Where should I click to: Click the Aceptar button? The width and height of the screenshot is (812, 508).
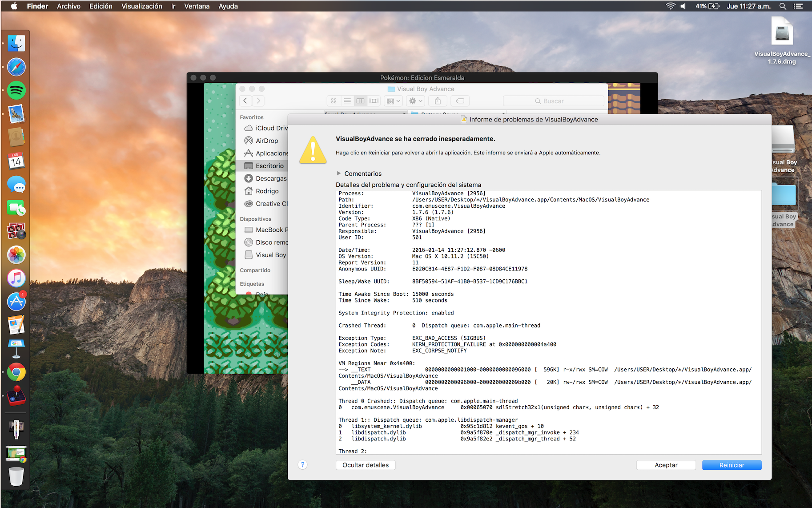666,465
